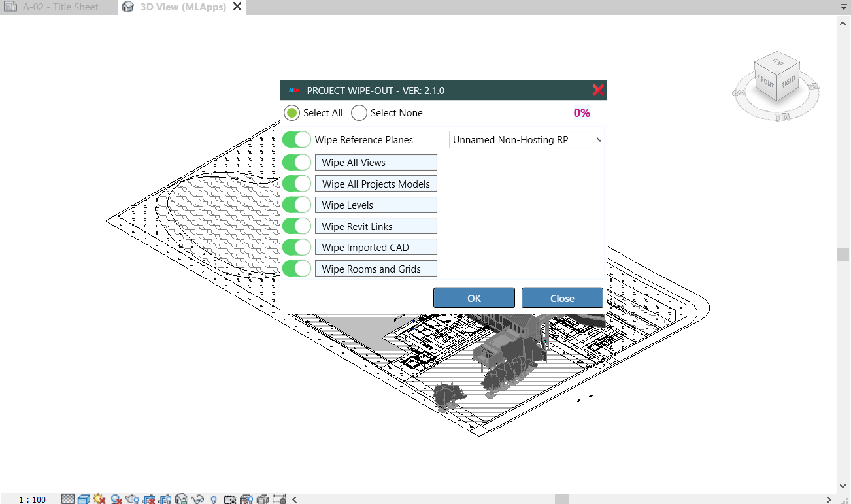Click the Wipe All Views label button
Screen dimensions: 851x504
click(376, 163)
